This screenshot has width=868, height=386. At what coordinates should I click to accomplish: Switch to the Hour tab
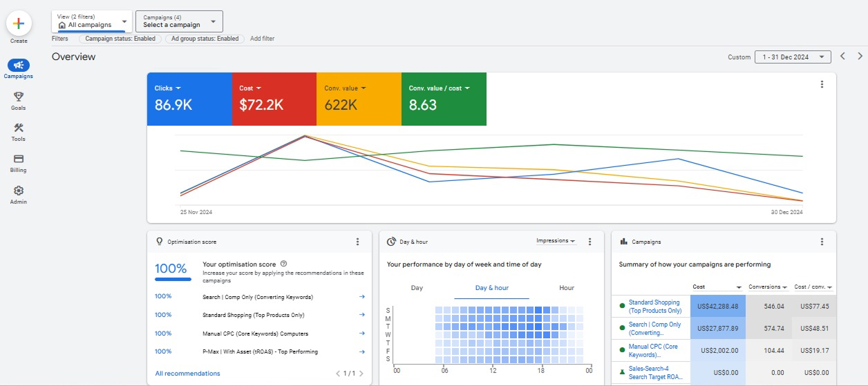(x=566, y=288)
